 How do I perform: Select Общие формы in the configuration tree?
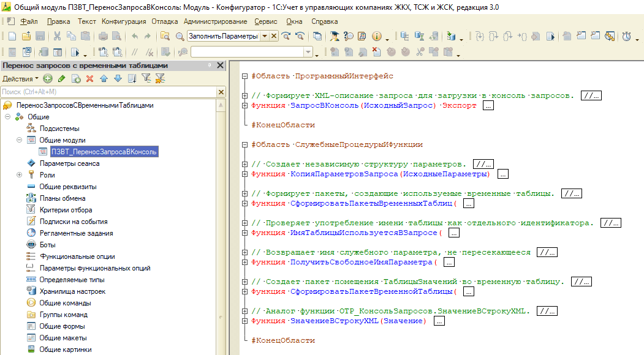[x=62, y=326]
